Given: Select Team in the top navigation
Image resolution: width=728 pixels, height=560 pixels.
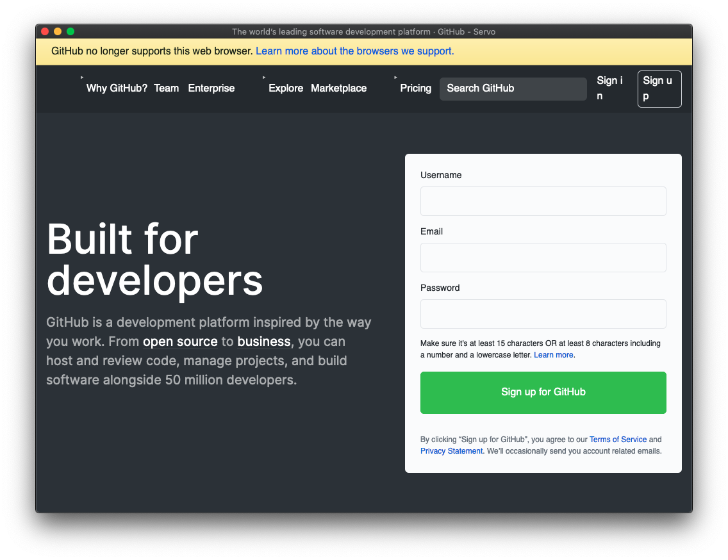Looking at the screenshot, I should point(167,88).
